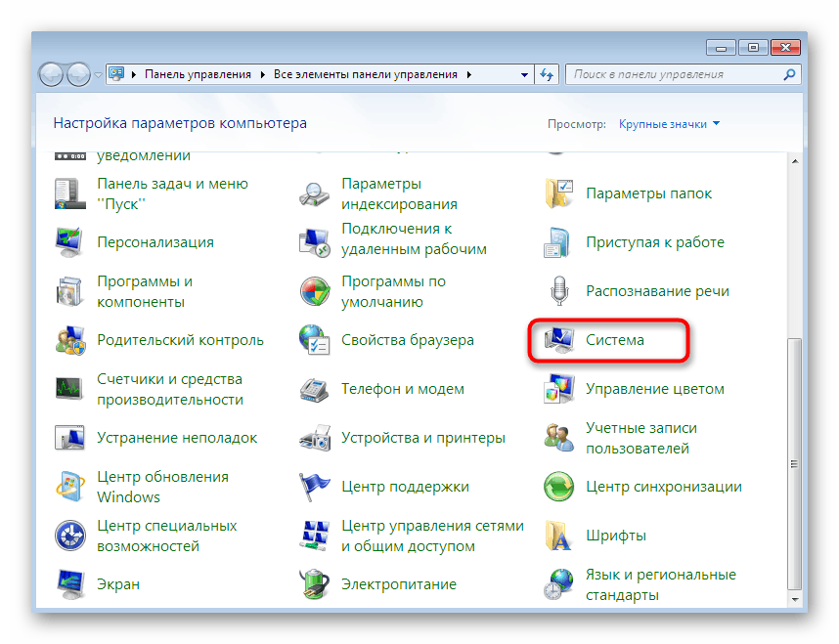The height and width of the screenshot is (644, 839).
Task: Click the Personalization monitor icon
Action: coord(70,242)
